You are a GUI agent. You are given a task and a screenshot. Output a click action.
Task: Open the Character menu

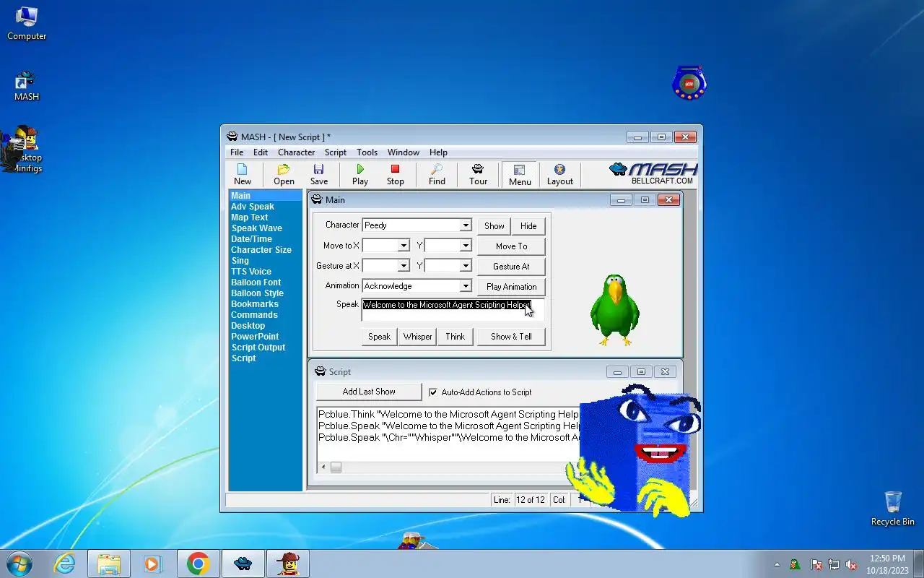[296, 152]
